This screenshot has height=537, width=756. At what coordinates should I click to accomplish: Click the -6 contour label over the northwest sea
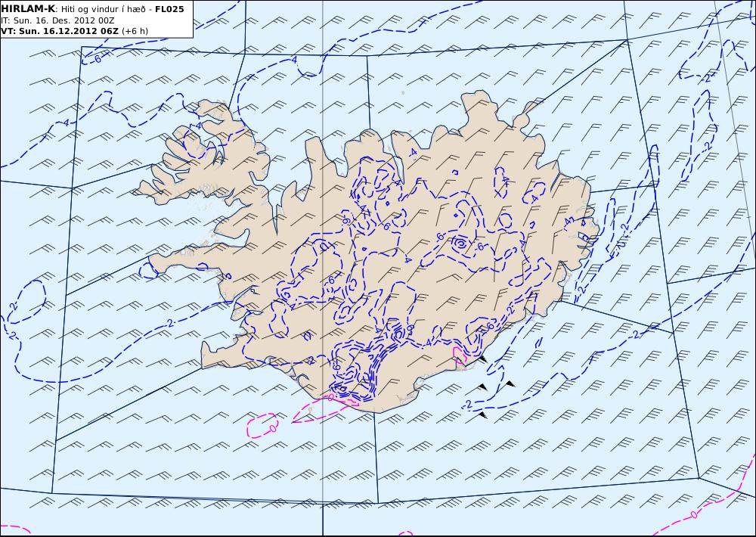[x=97, y=59]
